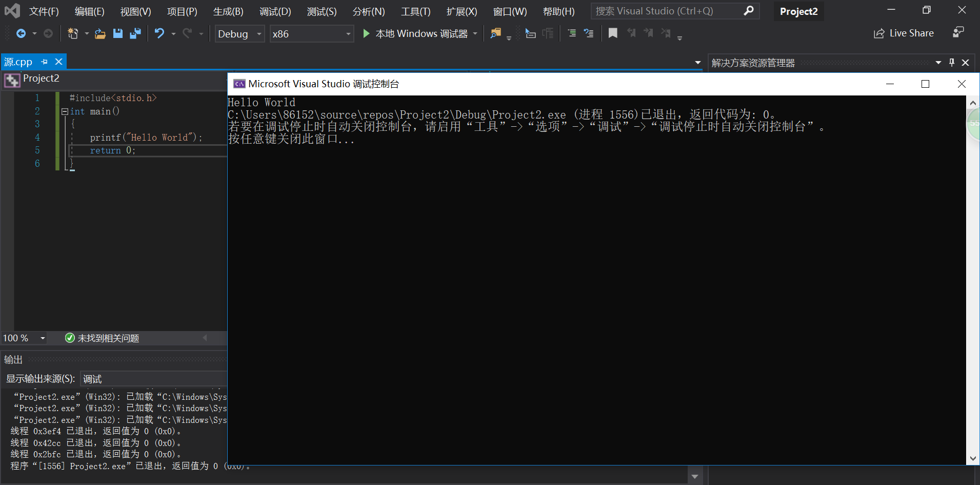This screenshot has height=485, width=980.
Task: Pin the 源.cpp tab
Action: click(45, 62)
